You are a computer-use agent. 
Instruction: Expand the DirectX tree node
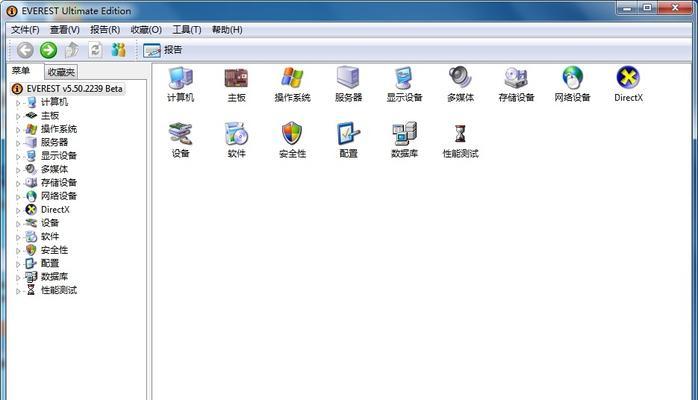tap(18, 210)
